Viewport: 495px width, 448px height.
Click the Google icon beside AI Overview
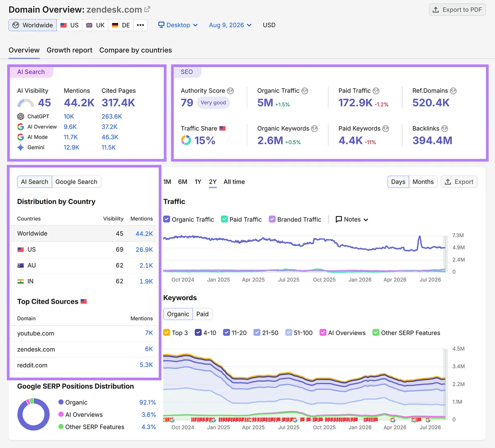[21, 127]
